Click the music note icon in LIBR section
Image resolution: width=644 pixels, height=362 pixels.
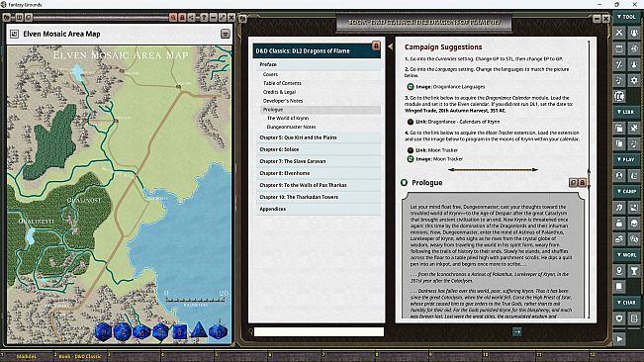(x=634, y=143)
